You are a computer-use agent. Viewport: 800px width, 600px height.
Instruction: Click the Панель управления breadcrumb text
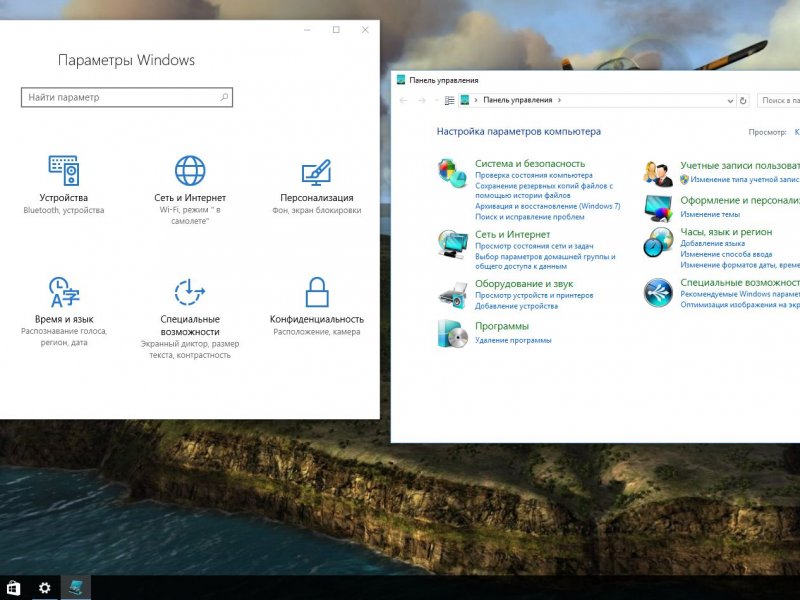point(518,100)
